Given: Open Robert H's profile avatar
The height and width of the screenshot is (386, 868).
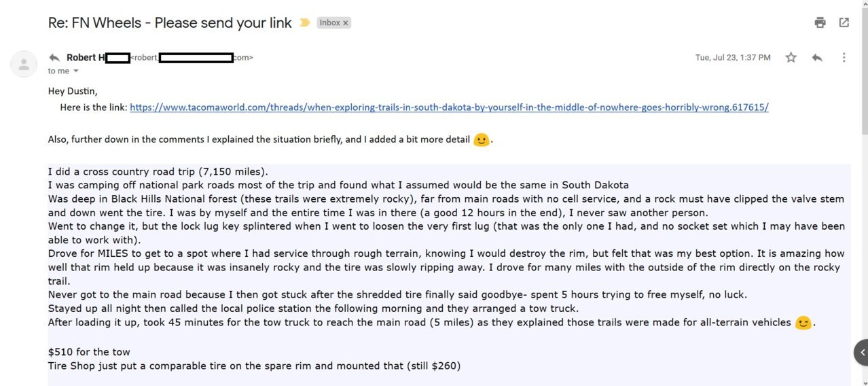Looking at the screenshot, I should pos(24,64).
